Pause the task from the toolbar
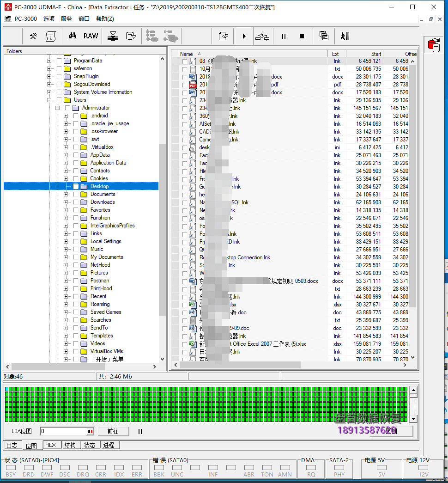The image size is (448, 483). (x=284, y=37)
